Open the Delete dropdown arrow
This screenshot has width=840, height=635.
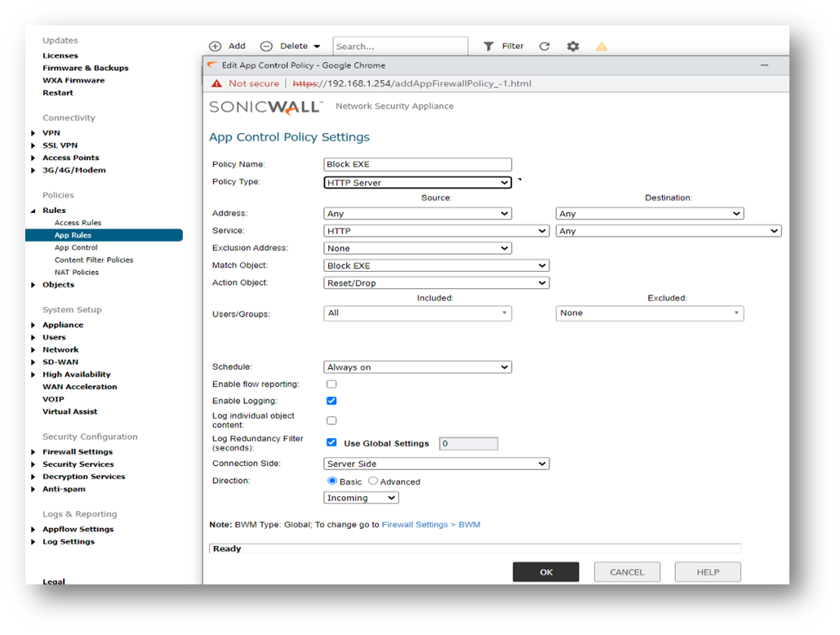[317, 47]
